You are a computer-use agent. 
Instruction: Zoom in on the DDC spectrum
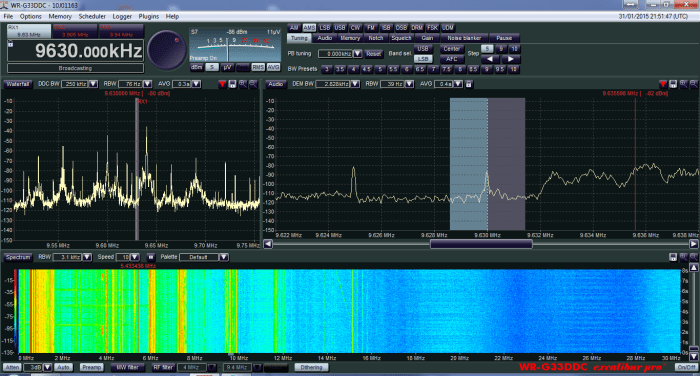coord(242,84)
